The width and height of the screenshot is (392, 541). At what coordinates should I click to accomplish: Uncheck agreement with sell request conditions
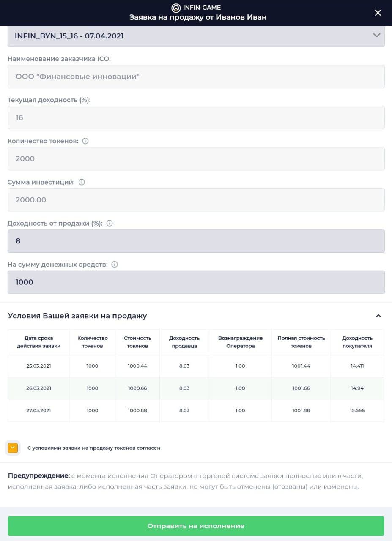point(13,448)
